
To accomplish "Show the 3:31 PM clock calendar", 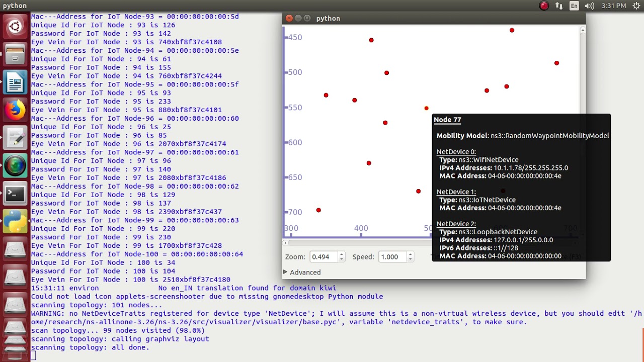I will [x=614, y=6].
